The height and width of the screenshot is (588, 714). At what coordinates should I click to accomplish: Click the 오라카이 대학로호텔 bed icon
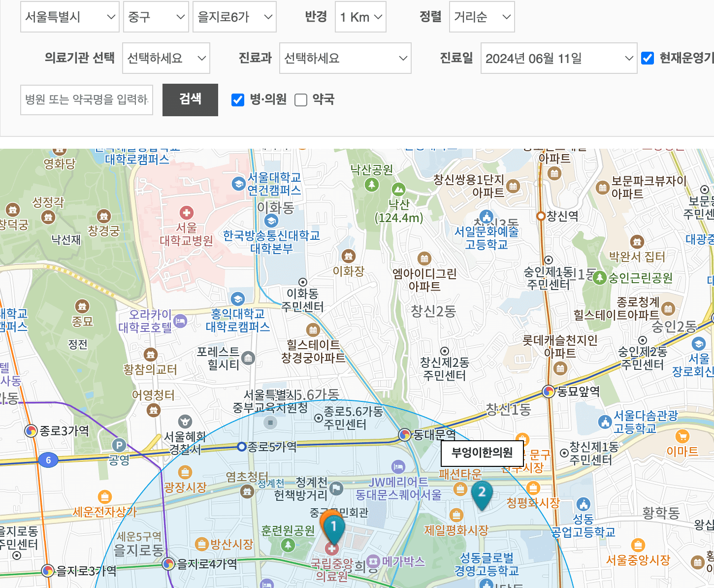180,321
